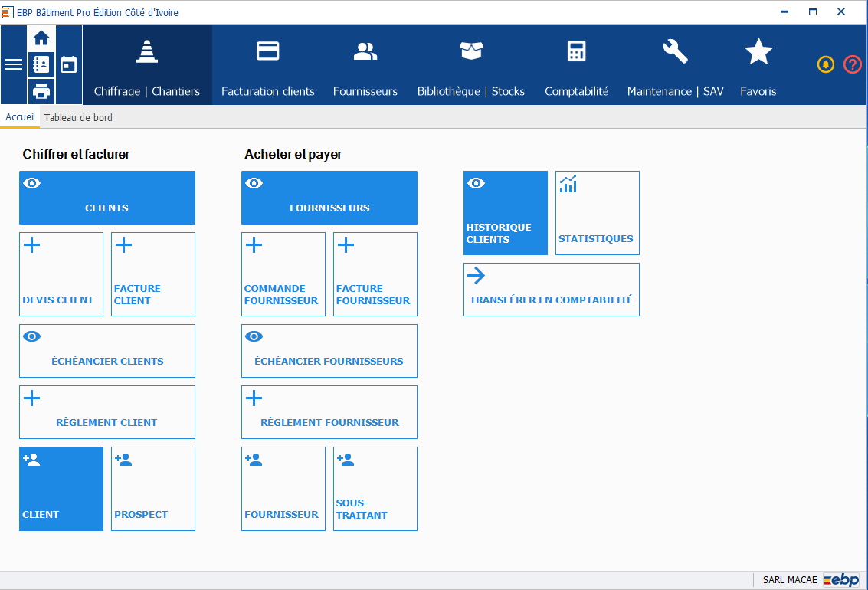Click the EBP app icon in title bar
The image size is (868, 590).
pos(7,11)
